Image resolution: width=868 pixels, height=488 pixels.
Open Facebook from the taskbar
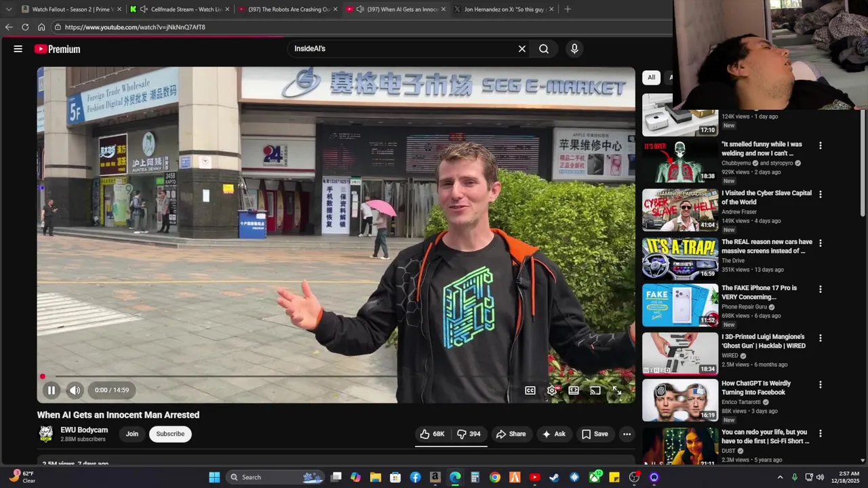point(415,477)
